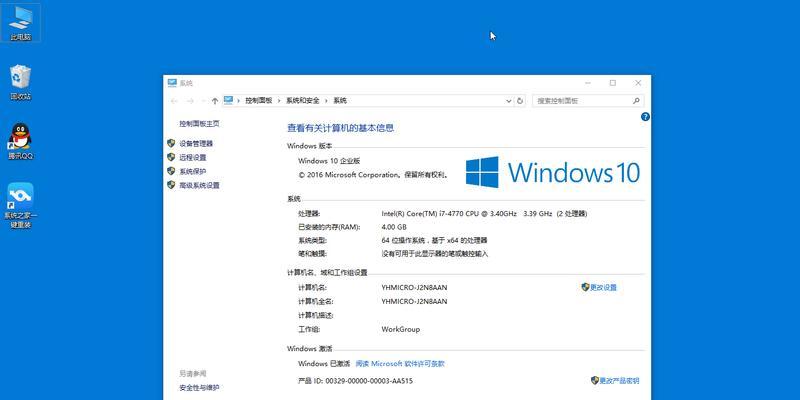This screenshot has width=800, height=400.
Task: Select the WorkGroup value
Action: (x=401, y=329)
